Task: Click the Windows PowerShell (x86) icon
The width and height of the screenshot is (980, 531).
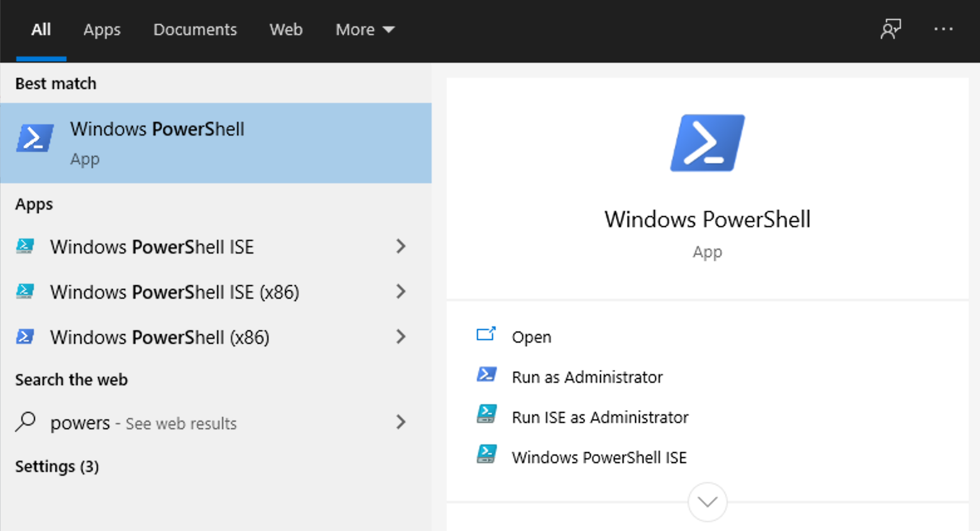Action: coord(25,336)
